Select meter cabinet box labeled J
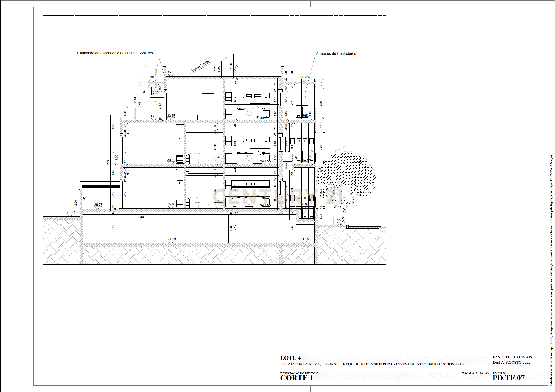The width and height of the screenshot is (555, 392). coord(299,97)
